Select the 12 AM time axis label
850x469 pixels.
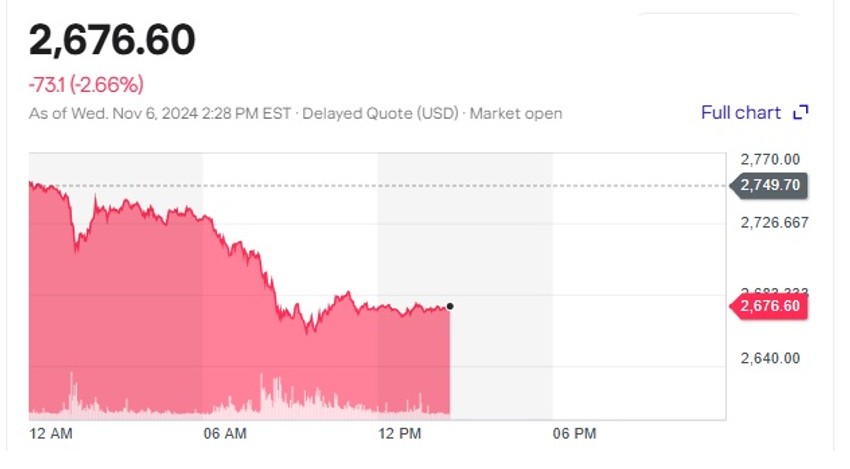click(50, 434)
